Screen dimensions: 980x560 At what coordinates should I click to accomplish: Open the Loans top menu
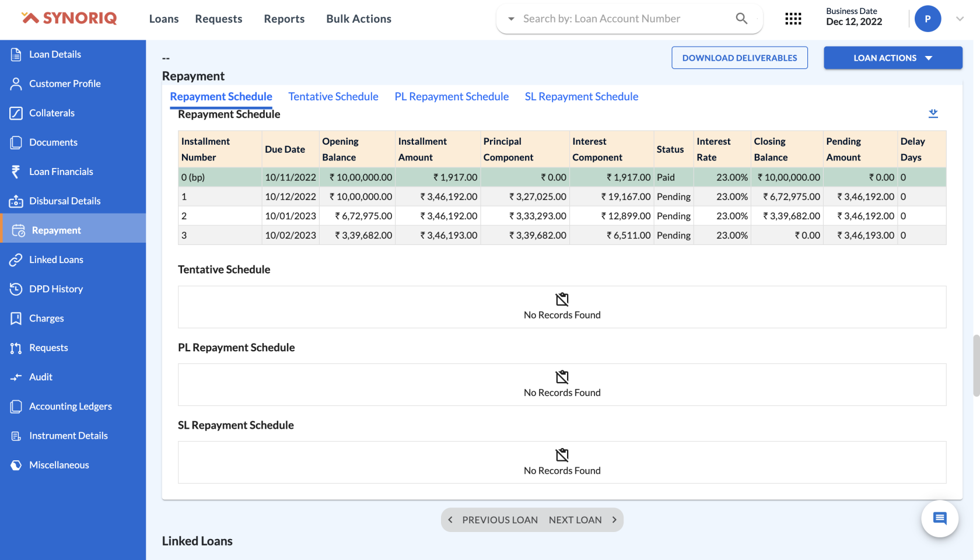point(164,19)
